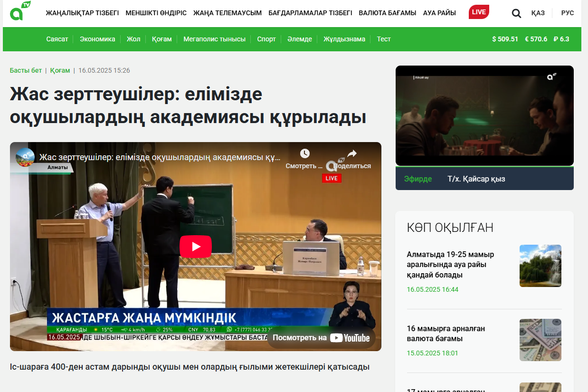The height and width of the screenshot is (392, 588).
Task: Click the Almaty TV logo
Action: click(20, 11)
